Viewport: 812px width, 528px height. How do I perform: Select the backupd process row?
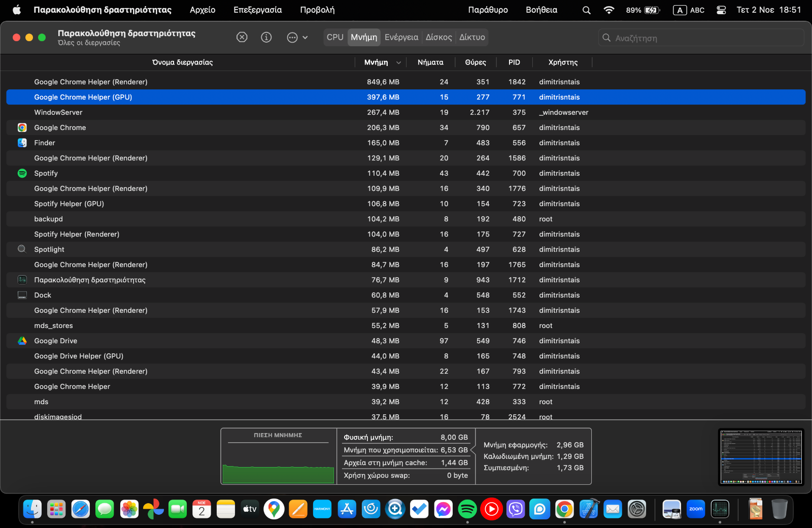(405, 219)
